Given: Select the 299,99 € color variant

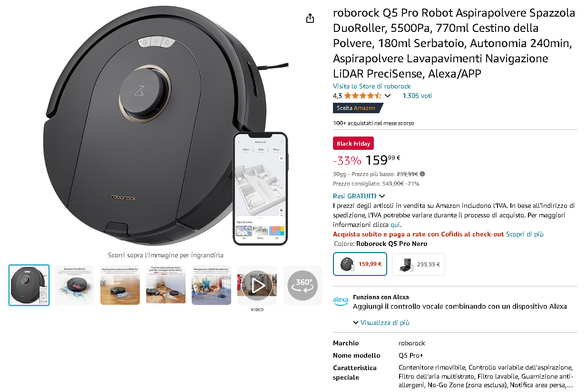Looking at the screenshot, I should pyautogui.click(x=419, y=265).
